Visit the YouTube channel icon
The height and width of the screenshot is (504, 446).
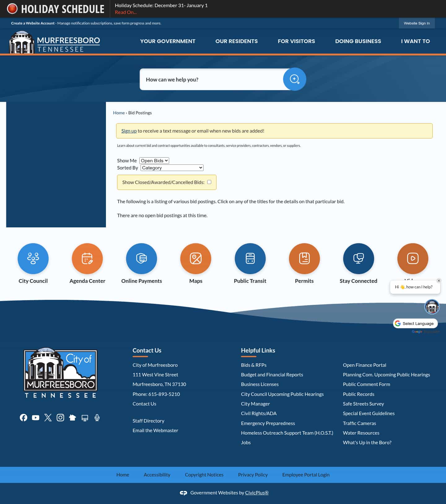36,418
